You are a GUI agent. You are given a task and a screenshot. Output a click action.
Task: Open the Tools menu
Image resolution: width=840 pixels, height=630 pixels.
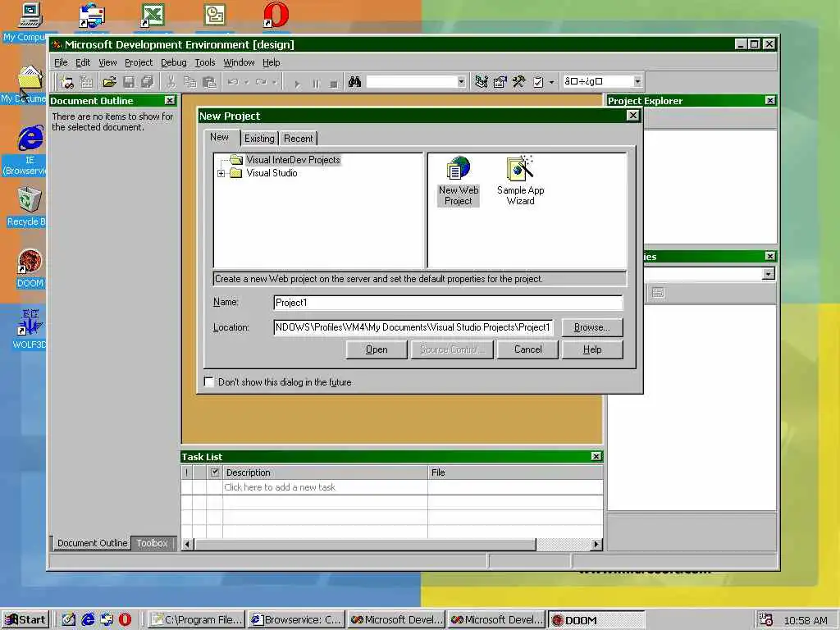pos(204,62)
